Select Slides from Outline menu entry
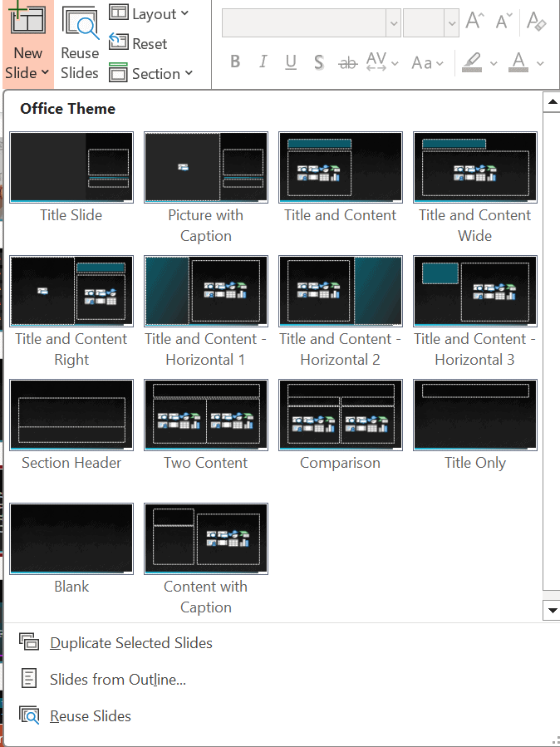 point(117,679)
